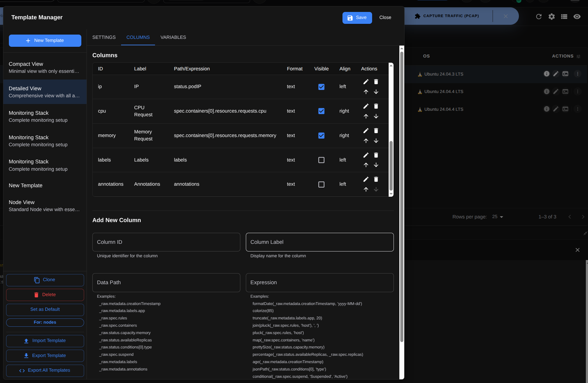This screenshot has height=383, width=588.
Task: Focus the Column ID field
Action: tap(166, 242)
